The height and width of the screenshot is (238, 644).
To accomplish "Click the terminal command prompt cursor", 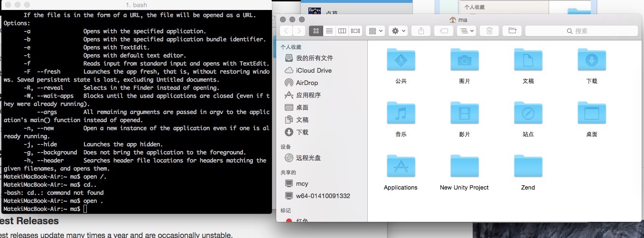I will point(85,209).
